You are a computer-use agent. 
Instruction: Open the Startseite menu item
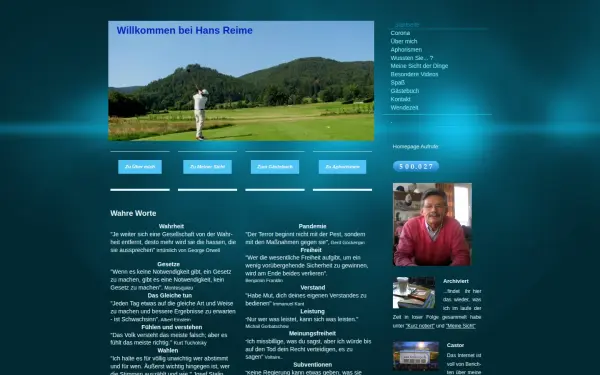tap(407, 25)
